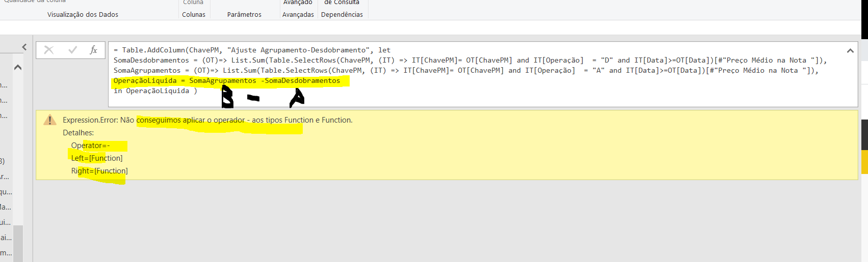Open the Colunas ribbon group
Screen dimensions: 868x262
point(194,14)
